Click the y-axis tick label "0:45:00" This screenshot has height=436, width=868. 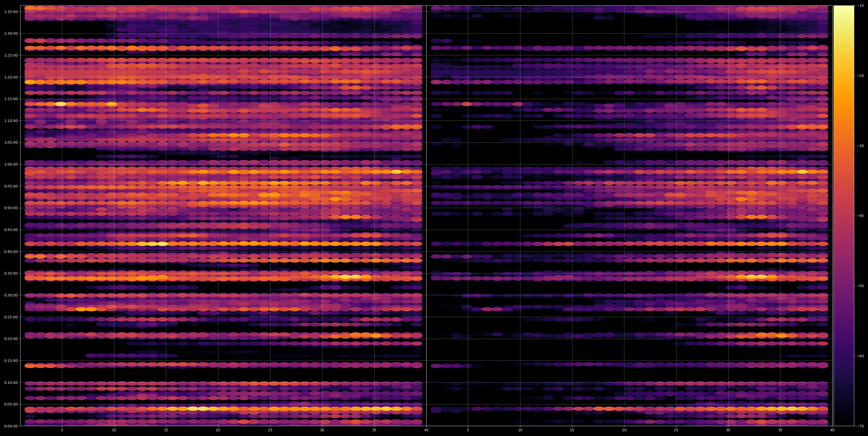11,230
